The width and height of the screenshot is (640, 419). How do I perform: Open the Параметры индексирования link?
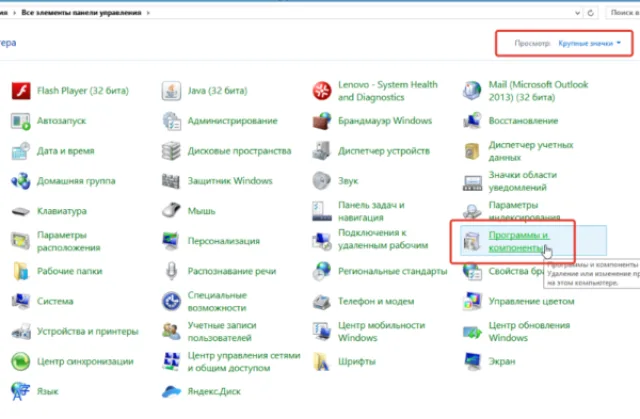point(524,210)
